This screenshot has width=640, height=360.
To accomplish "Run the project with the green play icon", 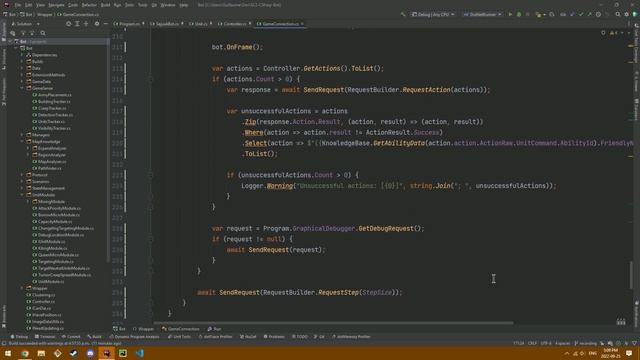I will click(510, 14).
